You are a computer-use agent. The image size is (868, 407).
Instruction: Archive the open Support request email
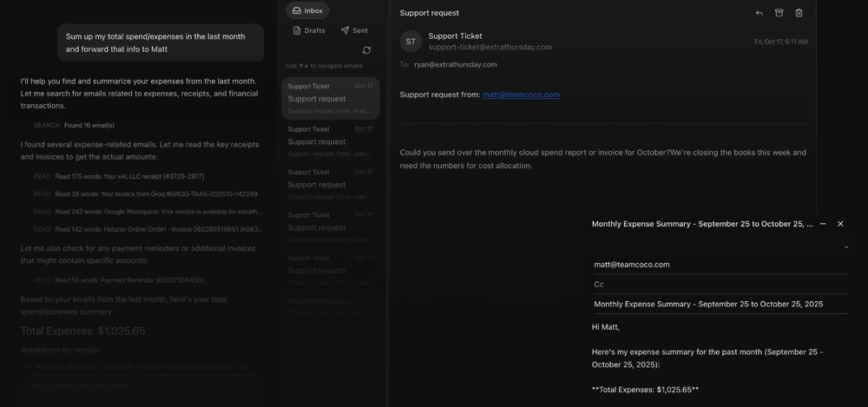pyautogui.click(x=779, y=13)
